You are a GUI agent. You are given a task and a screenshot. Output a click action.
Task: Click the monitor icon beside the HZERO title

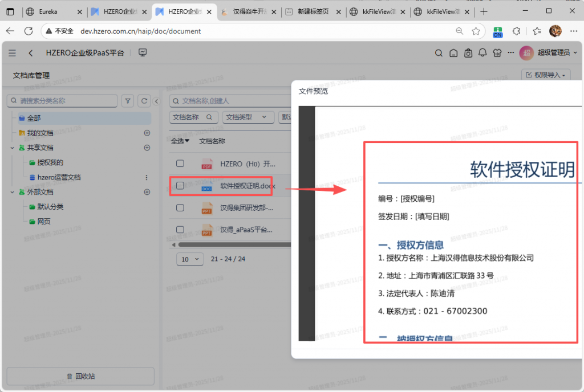pos(143,53)
